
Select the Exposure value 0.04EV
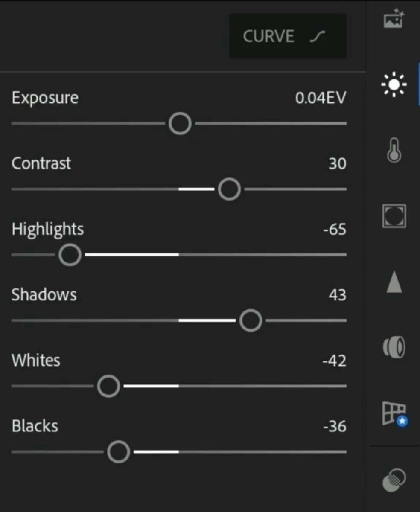(321, 98)
